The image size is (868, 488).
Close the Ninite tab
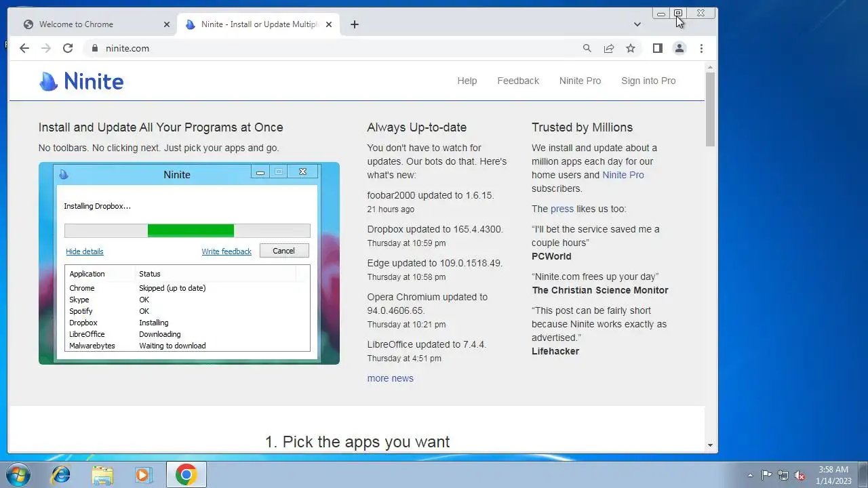point(329,24)
